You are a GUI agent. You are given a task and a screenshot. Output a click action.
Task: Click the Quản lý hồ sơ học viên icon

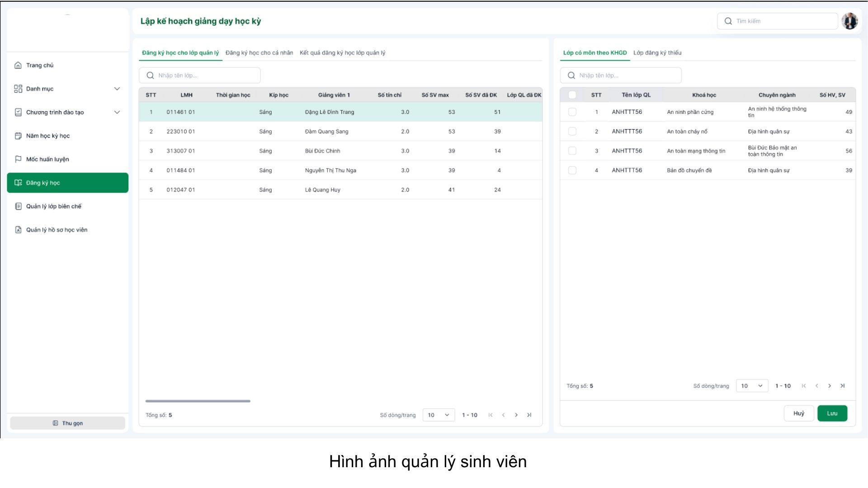pos(18,230)
